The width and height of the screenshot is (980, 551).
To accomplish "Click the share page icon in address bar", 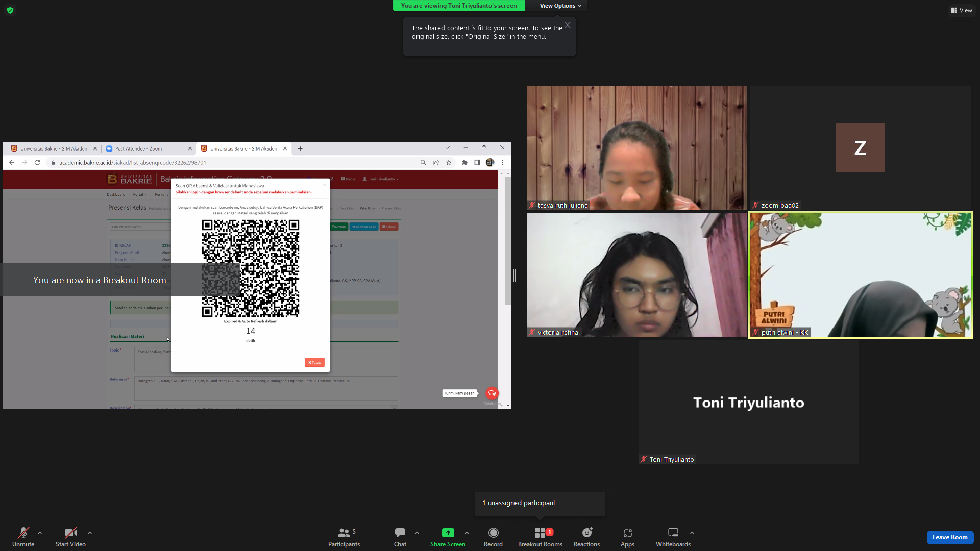I will click(x=436, y=163).
